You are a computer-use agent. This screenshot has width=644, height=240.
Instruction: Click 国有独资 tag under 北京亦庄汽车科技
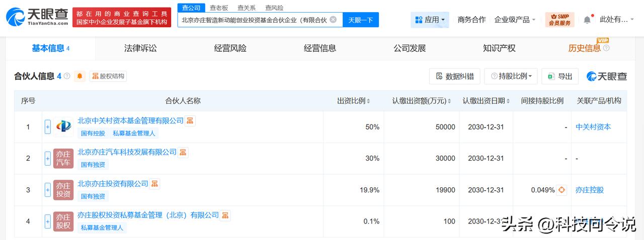[93, 164]
